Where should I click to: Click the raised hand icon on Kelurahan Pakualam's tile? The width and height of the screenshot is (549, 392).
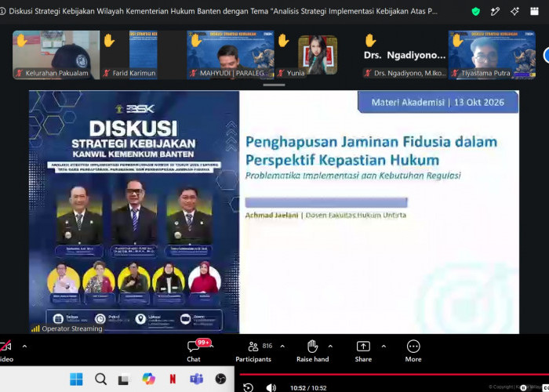point(22,40)
